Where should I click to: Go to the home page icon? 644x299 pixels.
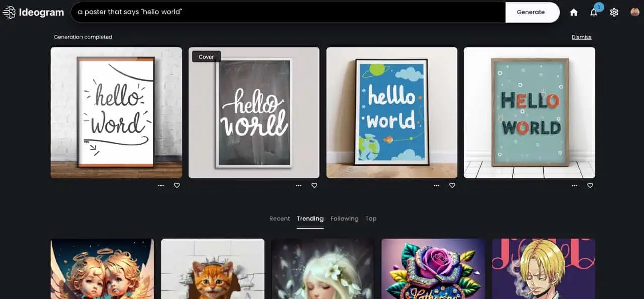tap(574, 12)
